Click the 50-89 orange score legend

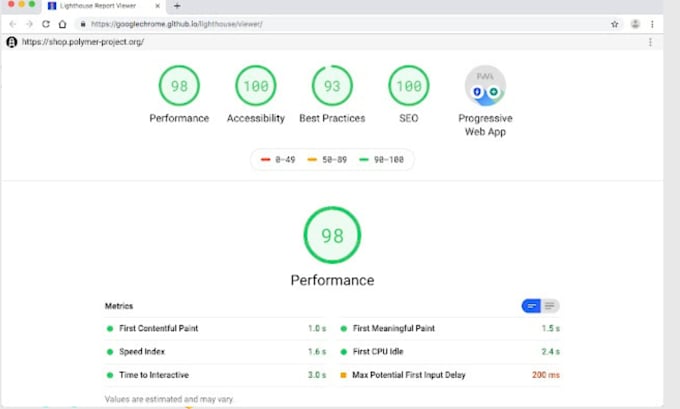click(x=327, y=160)
